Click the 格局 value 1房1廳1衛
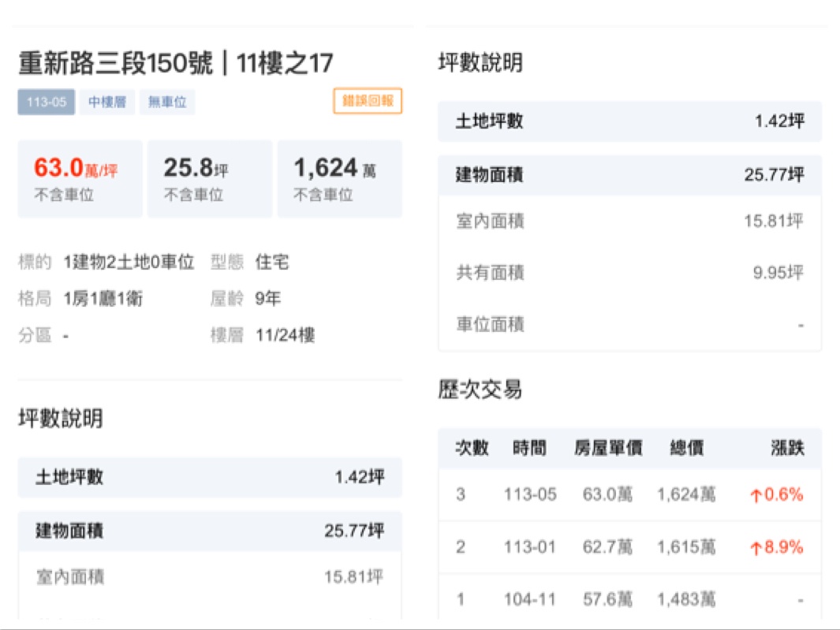 pos(103,299)
